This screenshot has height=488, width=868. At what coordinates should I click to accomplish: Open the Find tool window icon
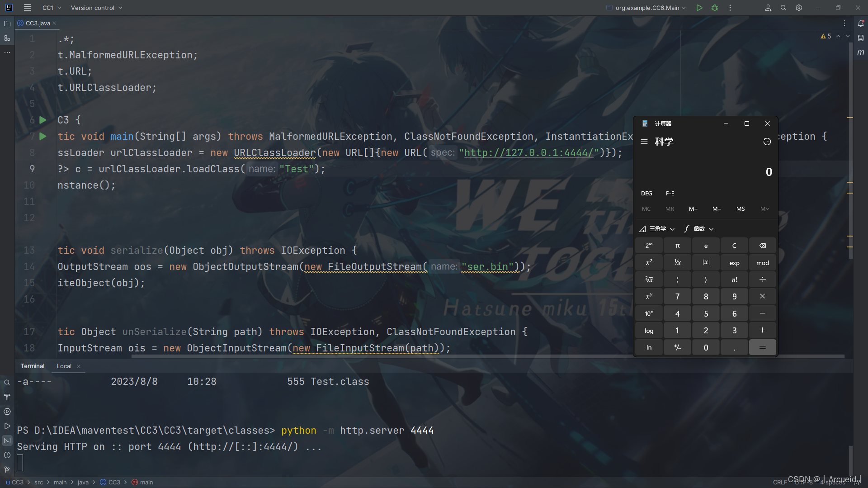(x=7, y=383)
